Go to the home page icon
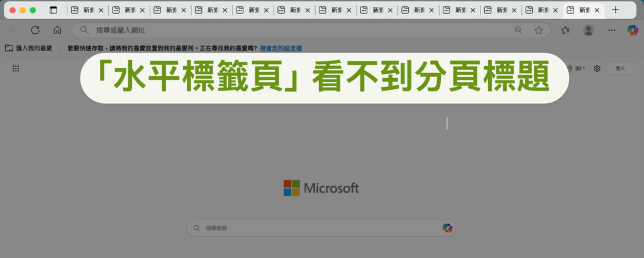The image size is (644, 258). 57,30
